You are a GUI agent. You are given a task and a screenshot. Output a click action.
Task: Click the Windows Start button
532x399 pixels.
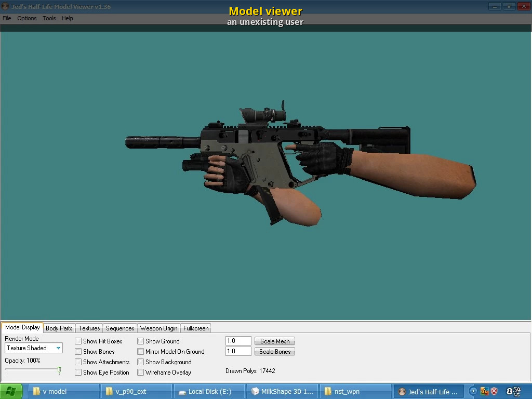point(11,391)
